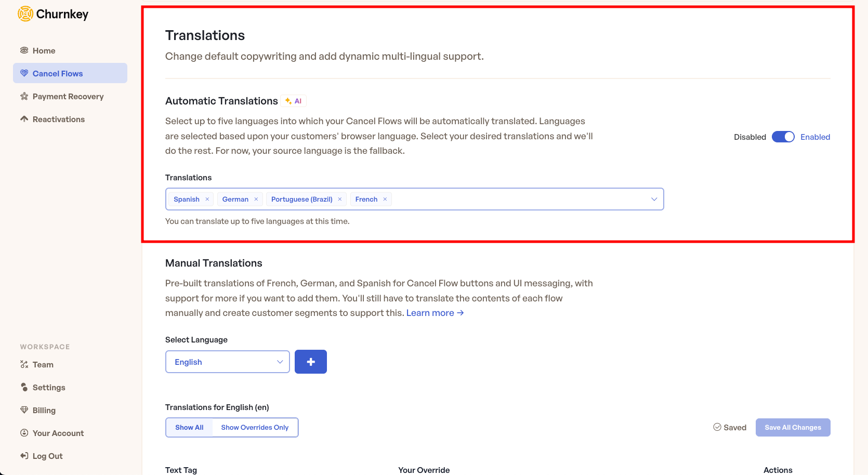Expand the Translations language selector dropdown
The height and width of the screenshot is (475, 868).
[x=654, y=199]
